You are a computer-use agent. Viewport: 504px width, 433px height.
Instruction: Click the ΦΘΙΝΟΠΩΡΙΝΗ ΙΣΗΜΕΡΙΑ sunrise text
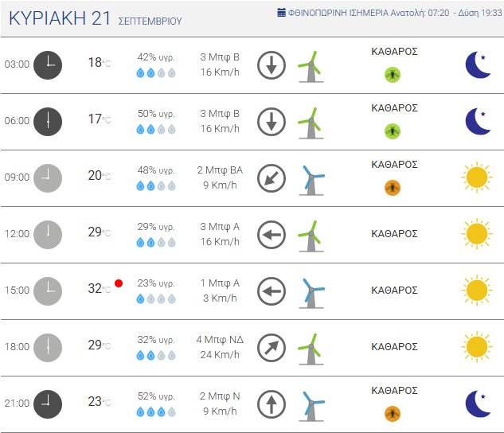390,13
